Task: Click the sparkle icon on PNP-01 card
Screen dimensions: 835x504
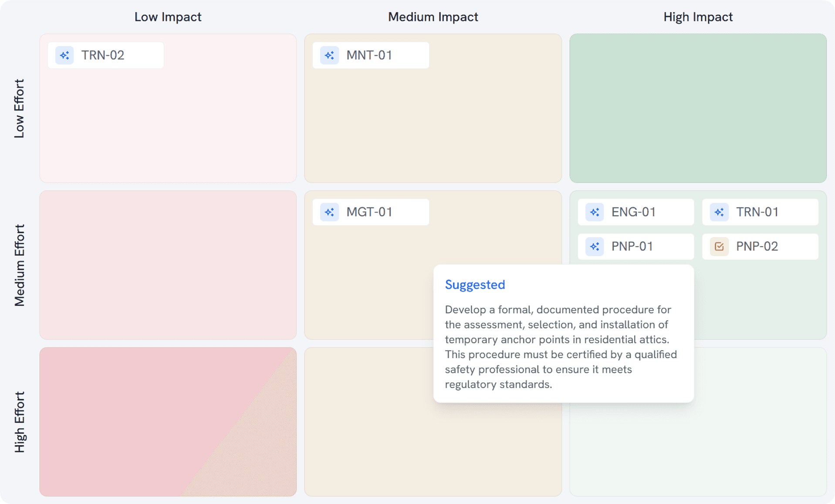Action: pyautogui.click(x=595, y=247)
